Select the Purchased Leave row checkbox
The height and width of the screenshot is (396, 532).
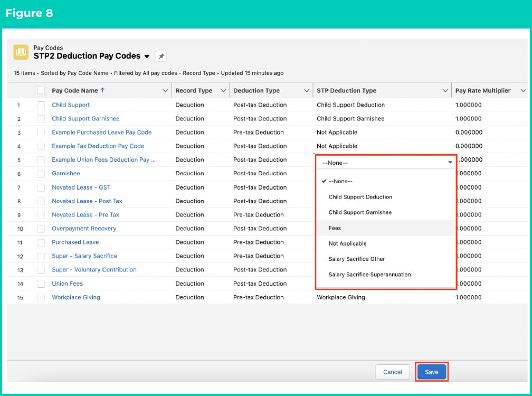click(41, 242)
